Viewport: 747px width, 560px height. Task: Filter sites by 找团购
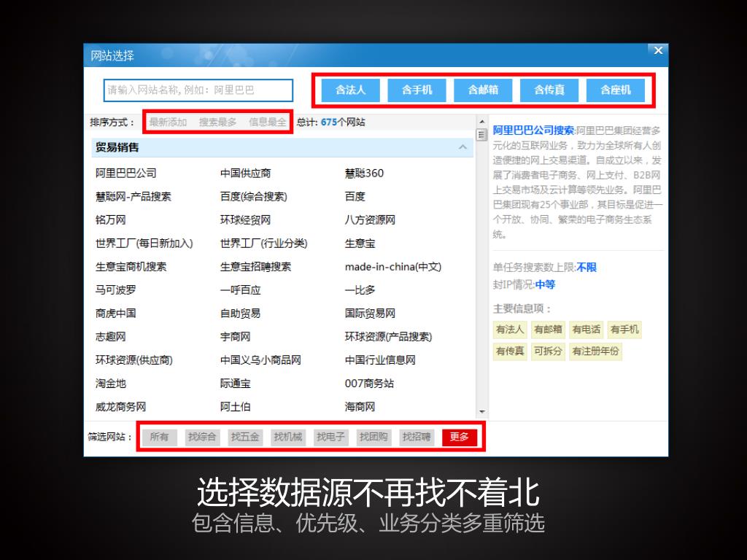click(373, 437)
